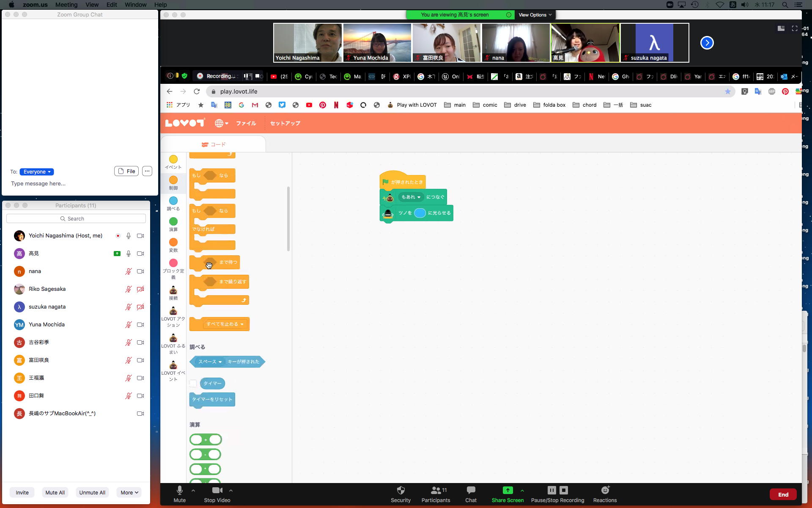812x508 pixels.
Task: Click the green Share Screen icon
Action: [x=507, y=490]
